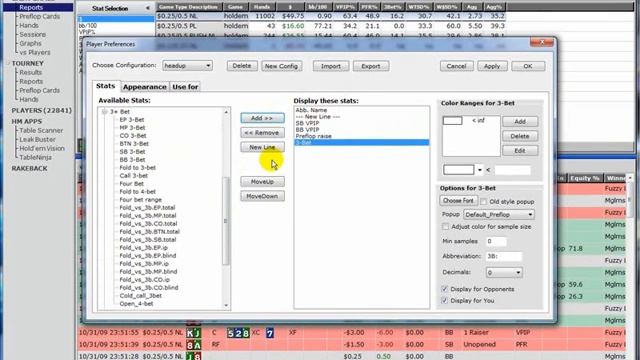The width and height of the screenshot is (640, 360).
Task: Uncheck Display for Opponents
Action: click(x=444, y=289)
